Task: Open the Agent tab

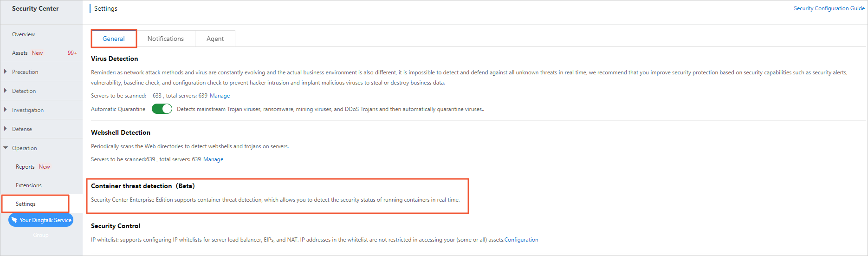Action: point(215,39)
